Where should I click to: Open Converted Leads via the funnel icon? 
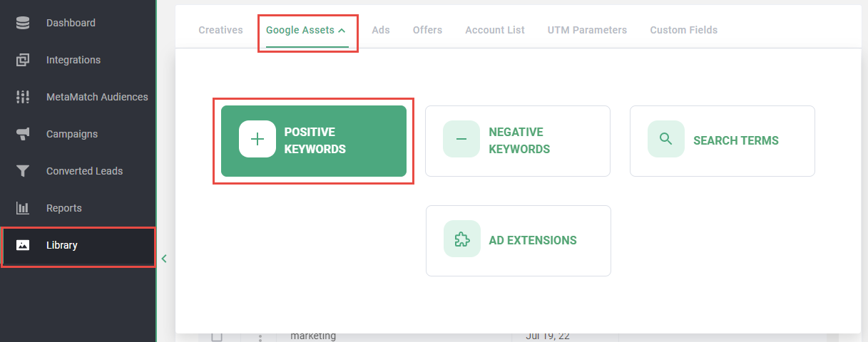coord(23,171)
